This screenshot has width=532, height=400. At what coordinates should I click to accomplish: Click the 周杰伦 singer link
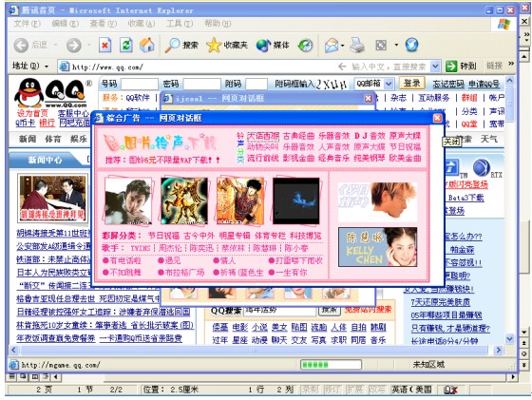click(170, 248)
